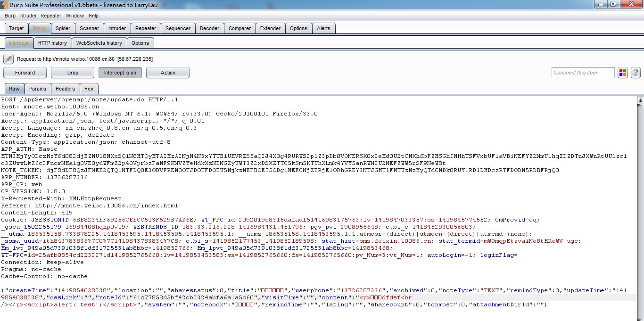Click the request editor scrollbar up arrow
This screenshot has height=321, width=644.
tap(640, 100)
